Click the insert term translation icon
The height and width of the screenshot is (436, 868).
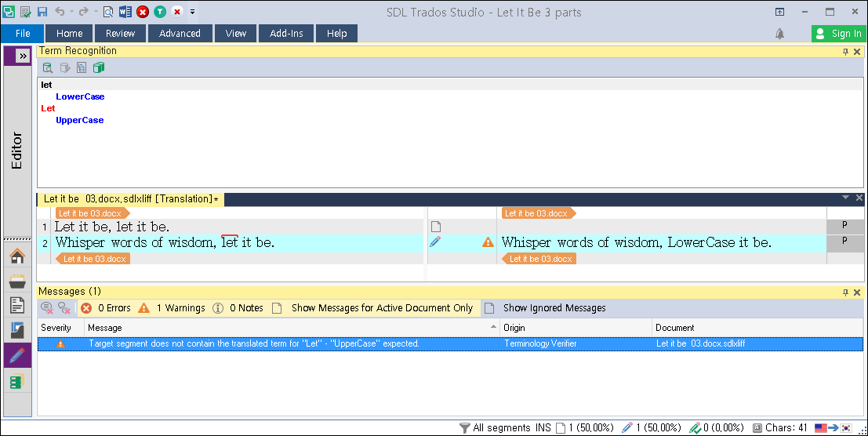tap(65, 67)
